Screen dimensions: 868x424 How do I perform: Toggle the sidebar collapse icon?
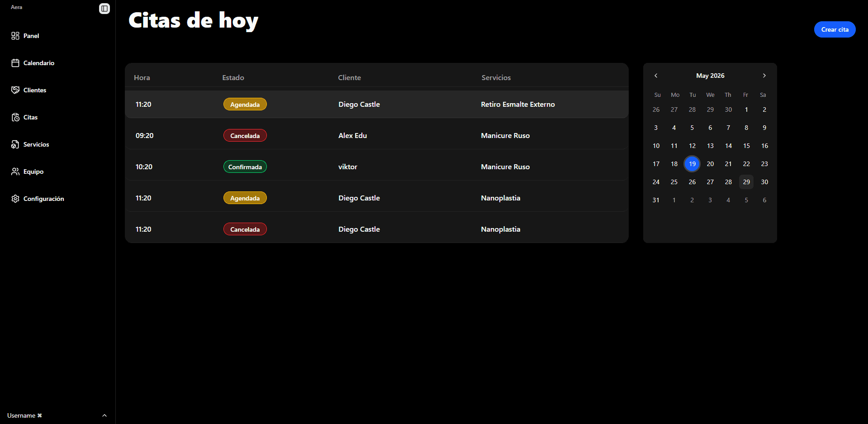coord(104,9)
